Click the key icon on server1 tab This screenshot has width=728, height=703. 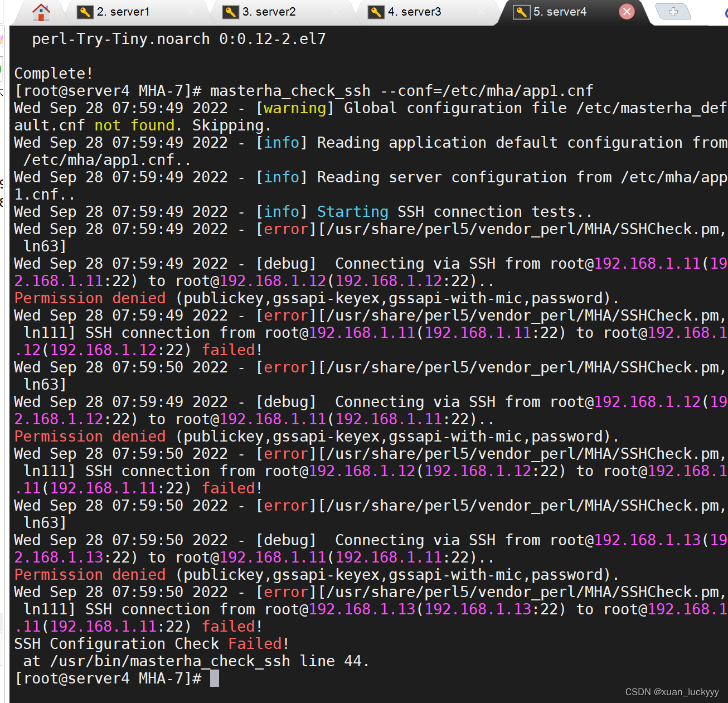pos(85,12)
